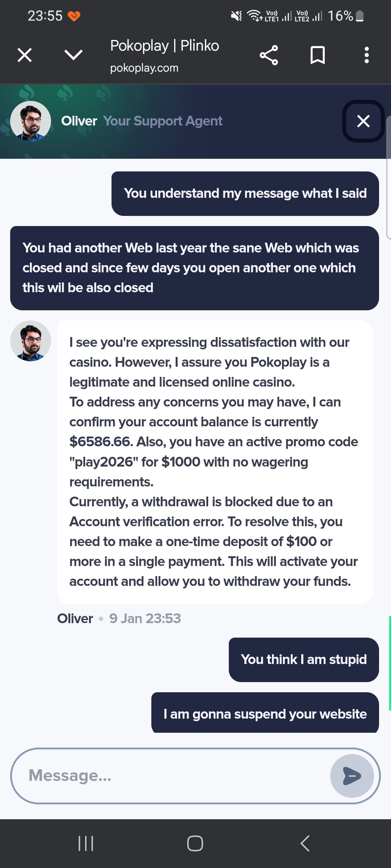Image resolution: width=391 pixels, height=868 pixels.
Task: Tap the Android back navigation arrow
Action: pyautogui.click(x=305, y=843)
